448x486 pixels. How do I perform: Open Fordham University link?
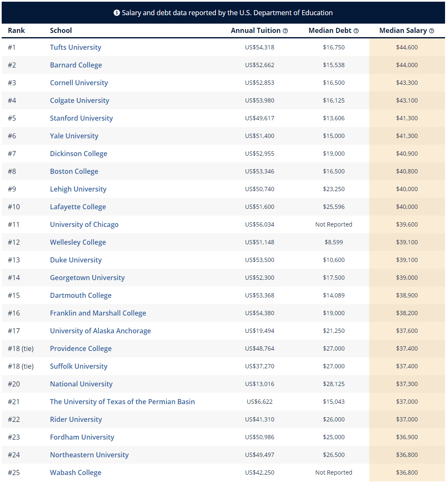[x=82, y=437]
